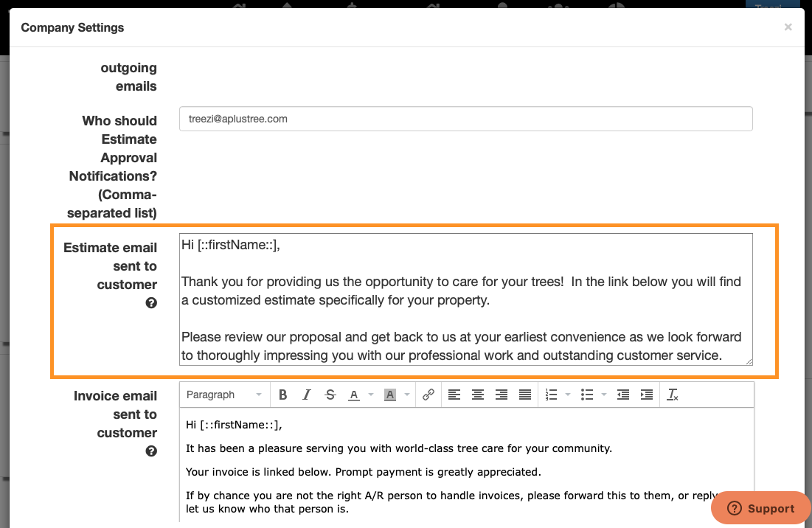Clear formatting with the Tx icon
Viewport: 812px width, 528px height.
673,395
